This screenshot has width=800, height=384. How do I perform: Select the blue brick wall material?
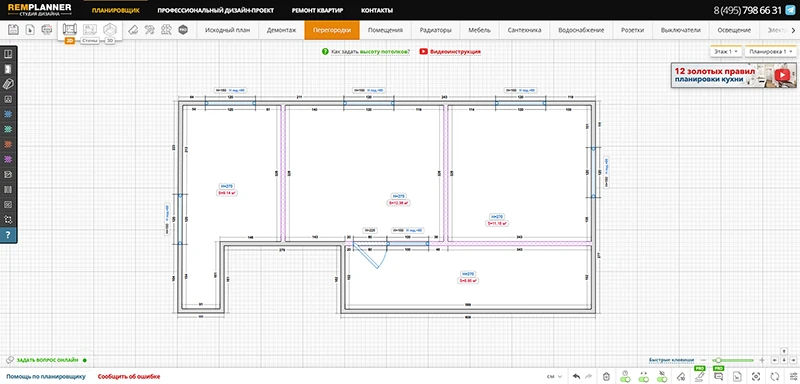tap(8, 114)
